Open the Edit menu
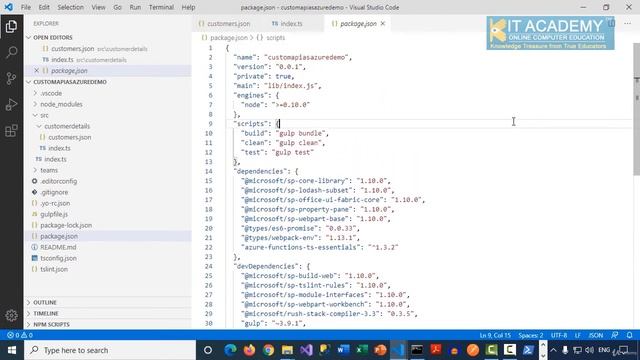Image resolution: width=640 pixels, height=360 pixels. click(x=44, y=7)
